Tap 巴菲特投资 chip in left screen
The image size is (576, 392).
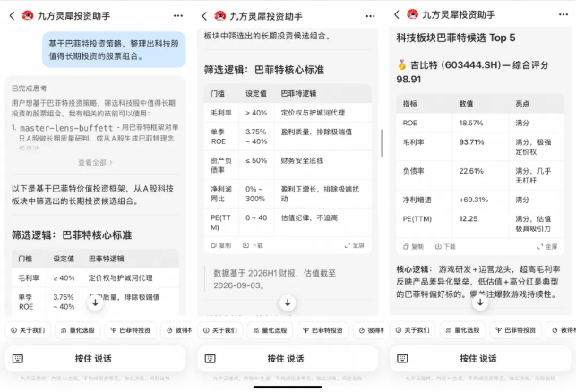point(131,330)
